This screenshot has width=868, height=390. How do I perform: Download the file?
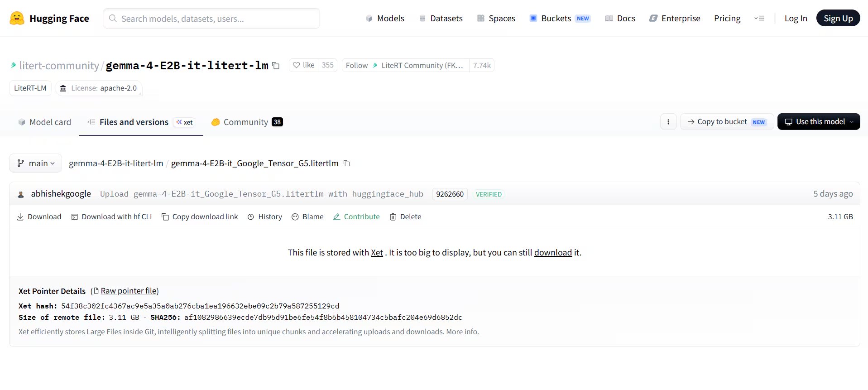(x=39, y=217)
